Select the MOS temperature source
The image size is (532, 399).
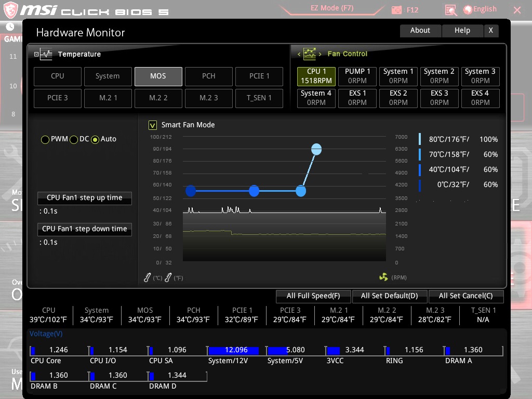coord(158,76)
